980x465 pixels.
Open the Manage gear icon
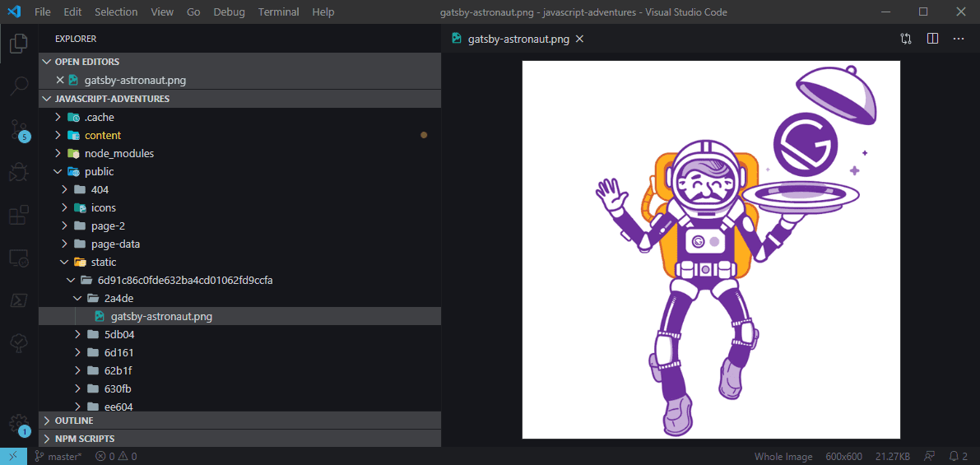pos(19,424)
